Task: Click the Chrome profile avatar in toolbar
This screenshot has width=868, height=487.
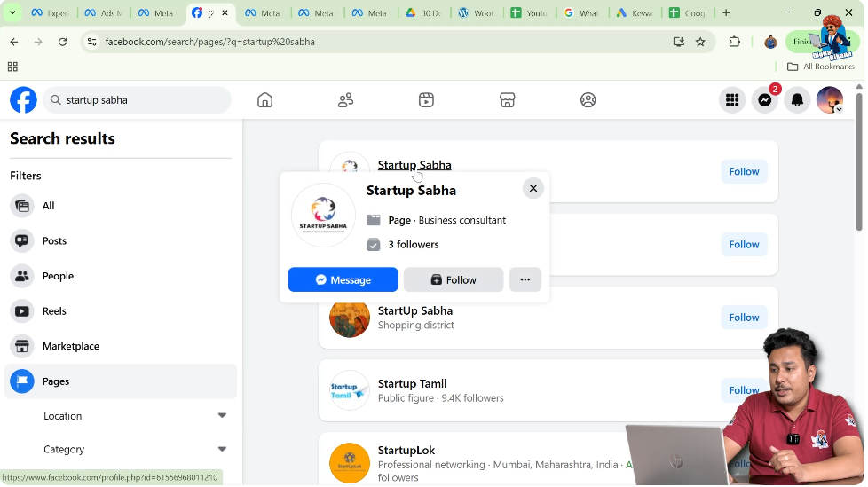Action: pos(770,42)
